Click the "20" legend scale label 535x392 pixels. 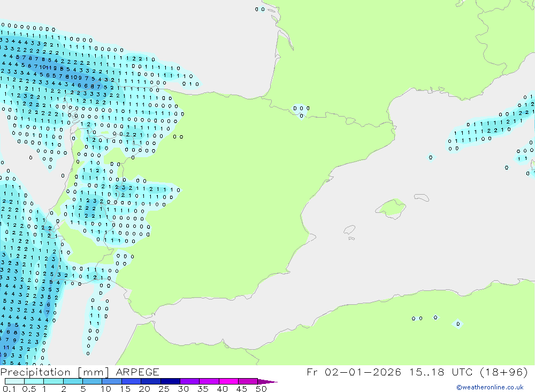click(x=144, y=389)
